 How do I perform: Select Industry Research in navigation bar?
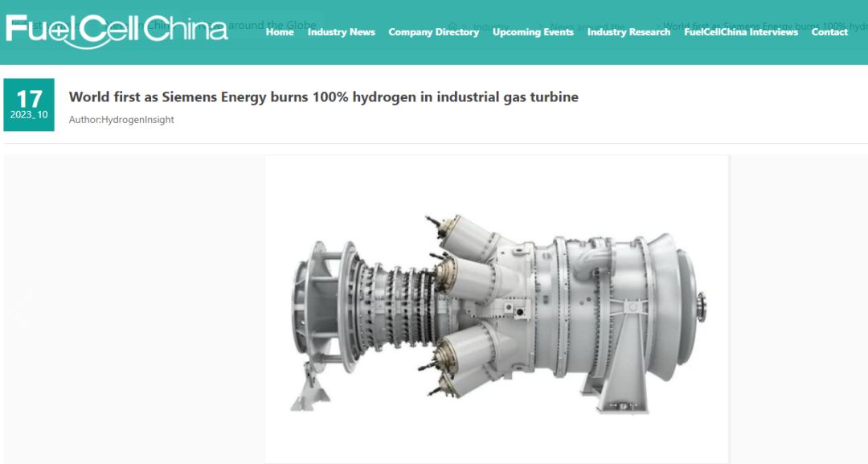click(x=628, y=32)
